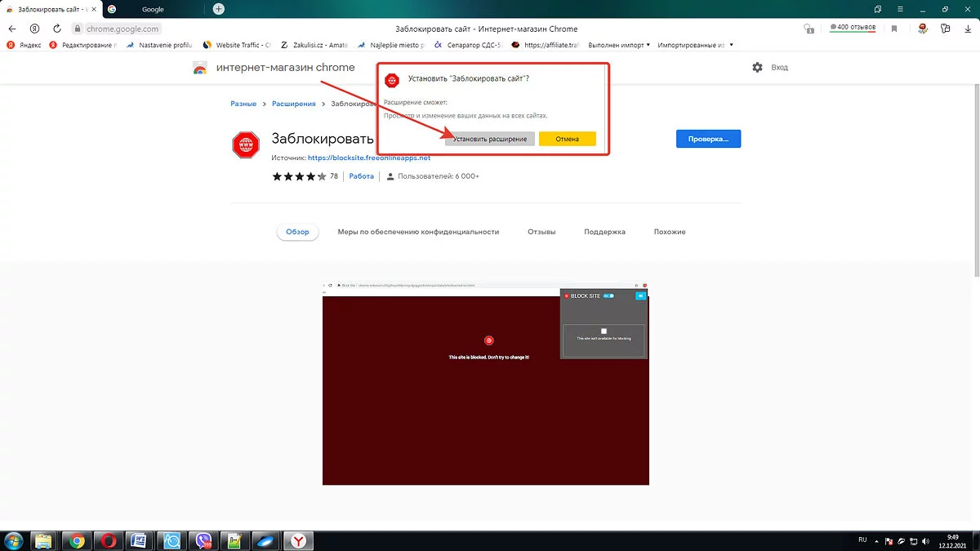Viewport: 980px width, 551px height.
Task: Open the Zakulisi.cz bookmark
Action: point(313,45)
